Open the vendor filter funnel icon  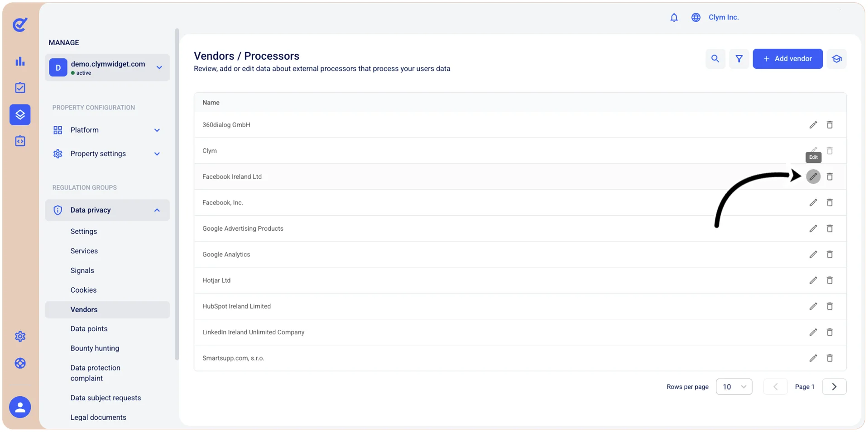(x=739, y=59)
